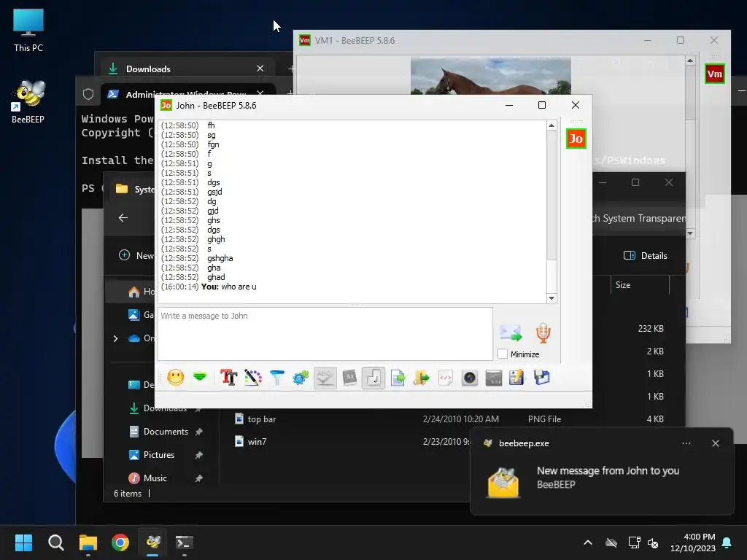Click the blue double floppy disk icon
Viewport: 747px width, 560px height.
pyautogui.click(x=542, y=378)
